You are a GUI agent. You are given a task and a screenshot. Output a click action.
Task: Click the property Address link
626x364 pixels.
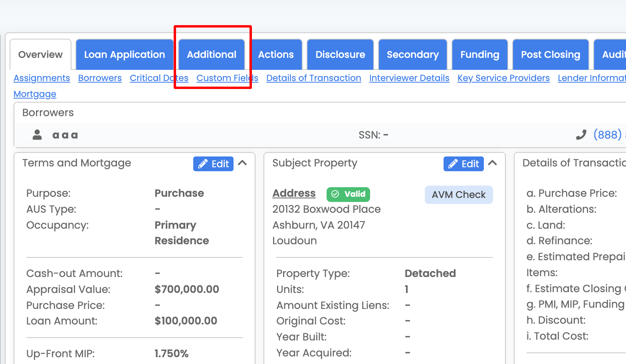coord(294,193)
